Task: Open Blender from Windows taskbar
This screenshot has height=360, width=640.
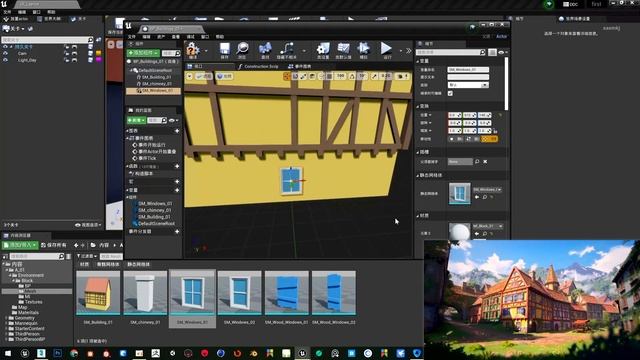Action: pyautogui.click(x=253, y=353)
